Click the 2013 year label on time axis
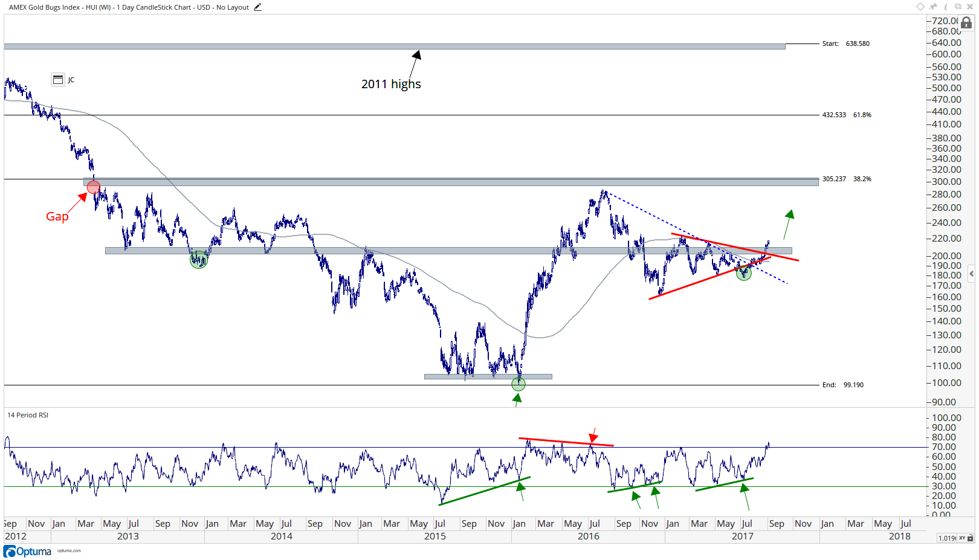Image resolution: width=979 pixels, height=560 pixels. pos(128,536)
